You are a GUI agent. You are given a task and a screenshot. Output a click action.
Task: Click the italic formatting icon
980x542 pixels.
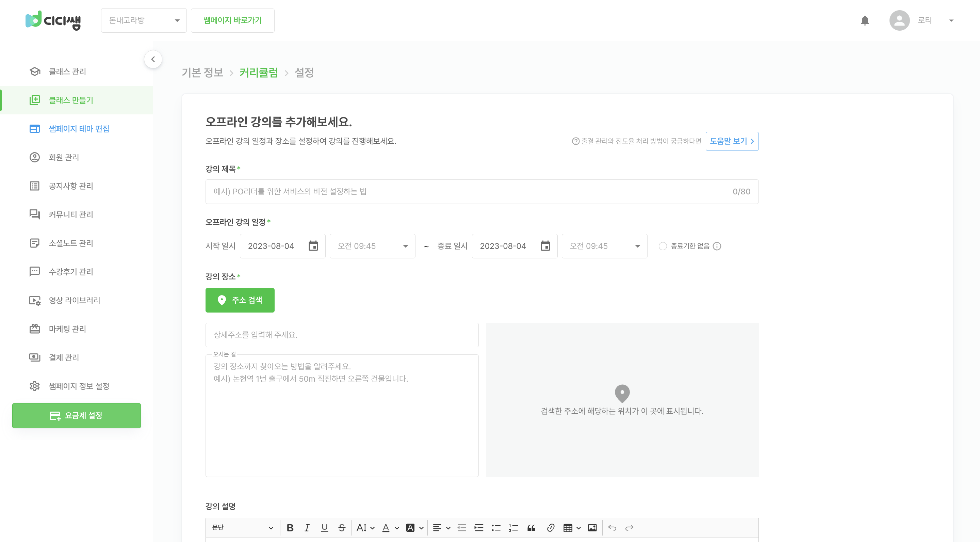[306, 528]
